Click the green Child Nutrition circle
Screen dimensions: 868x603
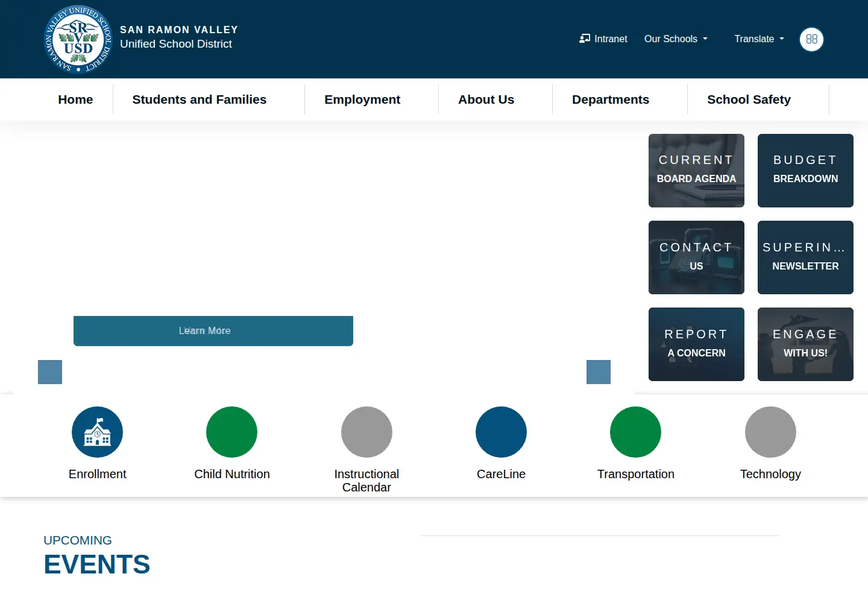[231, 432]
